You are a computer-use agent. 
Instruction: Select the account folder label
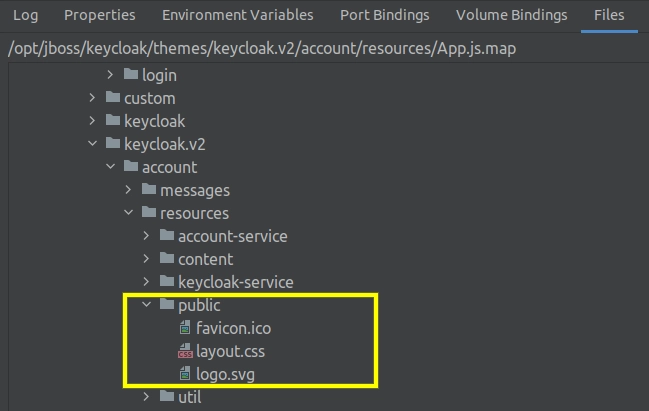point(170,167)
